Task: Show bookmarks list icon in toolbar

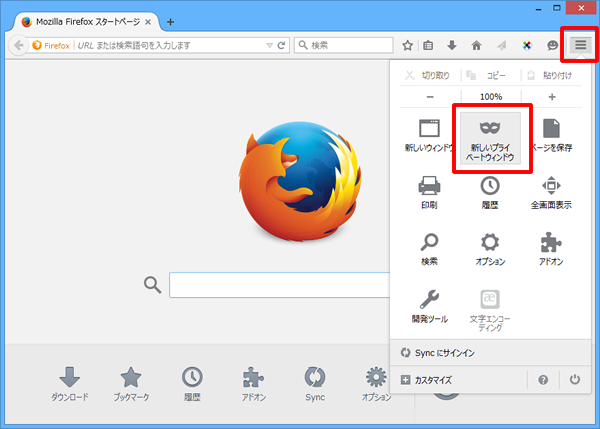Action: [428, 46]
